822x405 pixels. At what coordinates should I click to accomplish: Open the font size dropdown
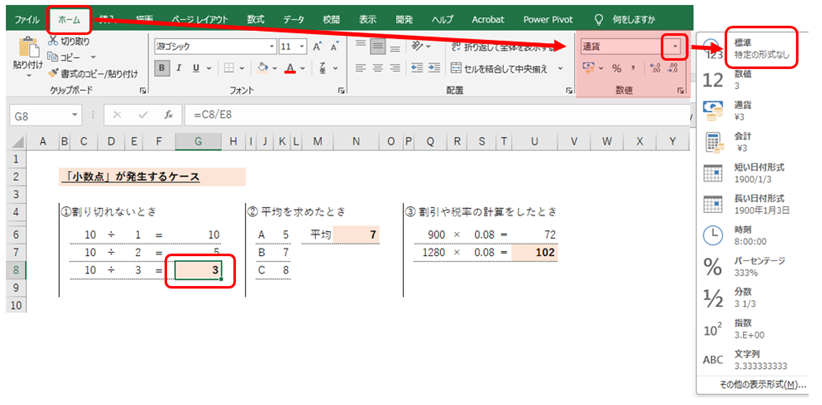pos(303,46)
